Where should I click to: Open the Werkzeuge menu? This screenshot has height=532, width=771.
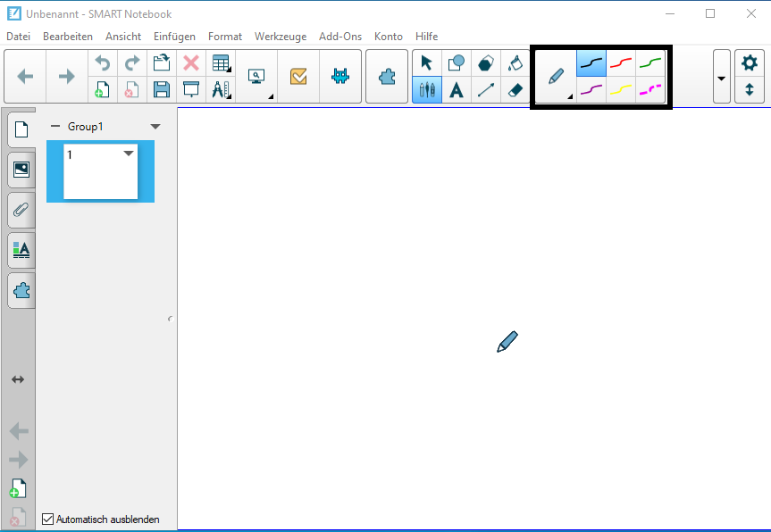click(x=280, y=37)
